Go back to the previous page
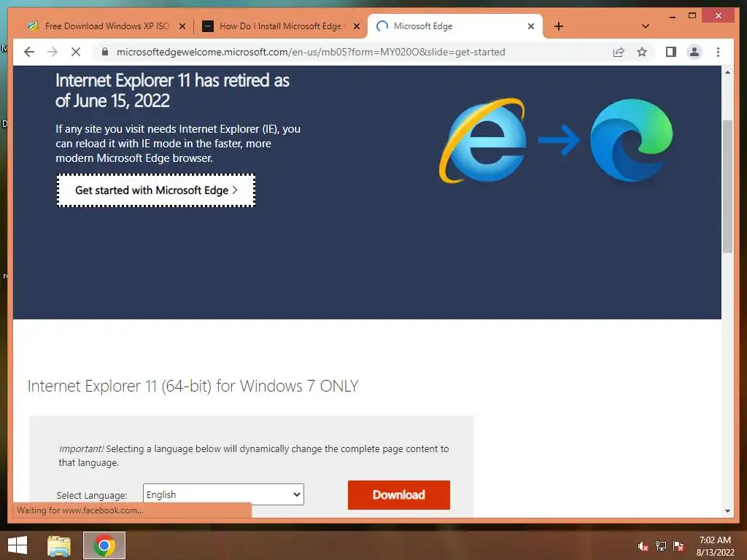The image size is (747, 560). pyautogui.click(x=29, y=52)
